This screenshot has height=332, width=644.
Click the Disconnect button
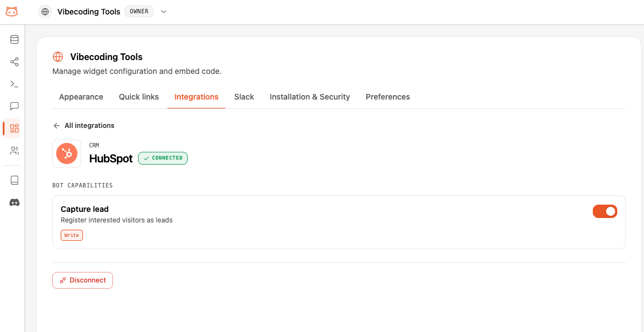pyautogui.click(x=82, y=280)
